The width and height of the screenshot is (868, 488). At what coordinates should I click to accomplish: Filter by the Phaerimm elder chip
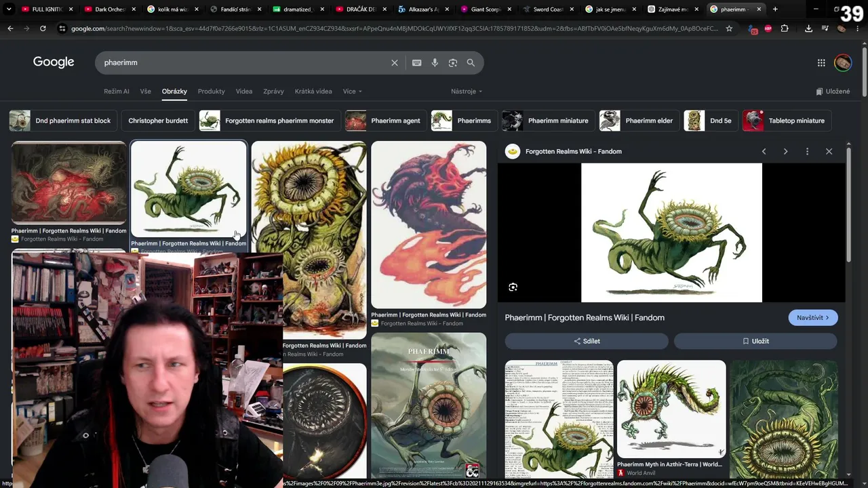click(639, 121)
